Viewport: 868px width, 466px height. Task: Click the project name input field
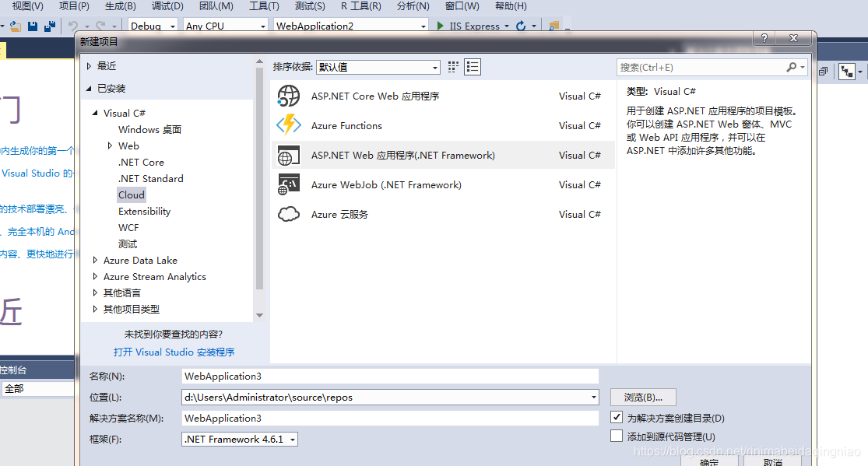[x=390, y=376]
